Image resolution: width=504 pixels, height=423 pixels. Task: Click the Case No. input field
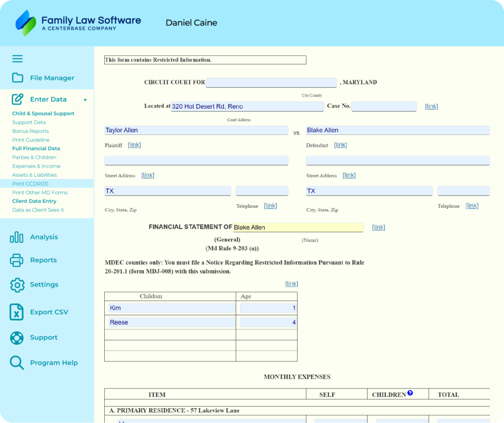[x=384, y=106]
